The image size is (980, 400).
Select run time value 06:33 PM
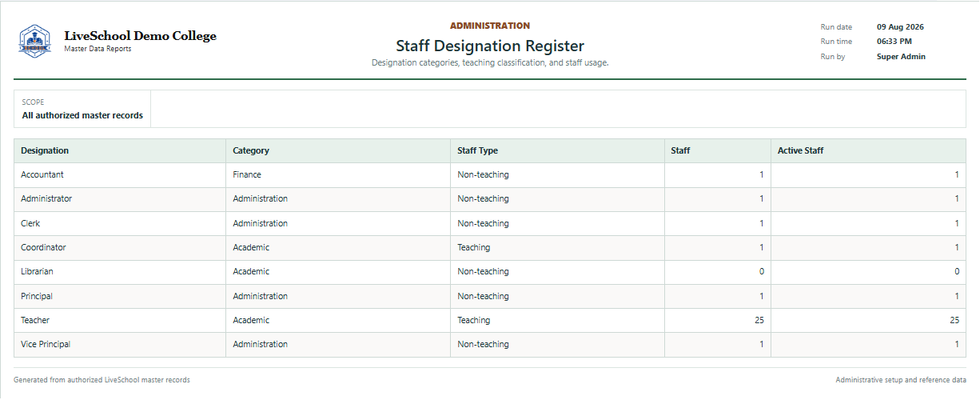click(x=894, y=42)
